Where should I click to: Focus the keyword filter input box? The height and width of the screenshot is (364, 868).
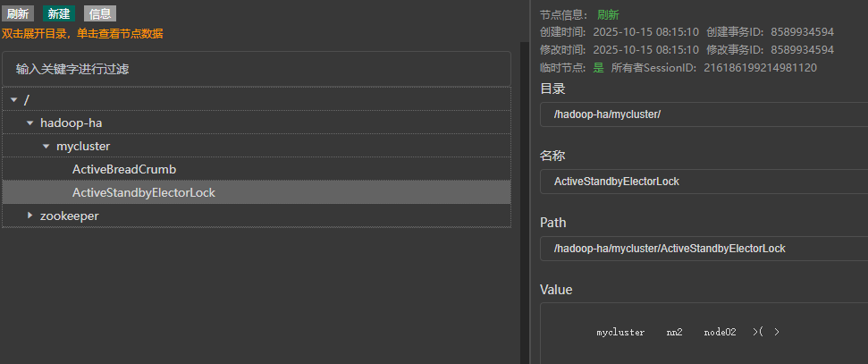pyautogui.click(x=256, y=69)
